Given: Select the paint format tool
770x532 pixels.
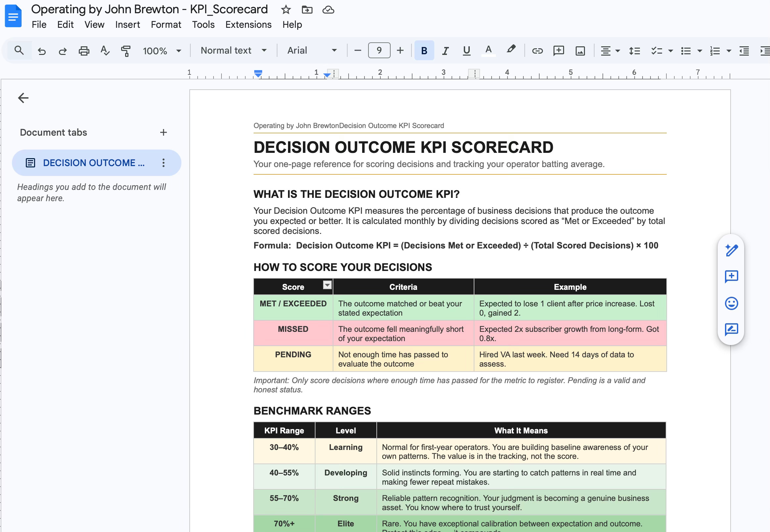Looking at the screenshot, I should [126, 51].
